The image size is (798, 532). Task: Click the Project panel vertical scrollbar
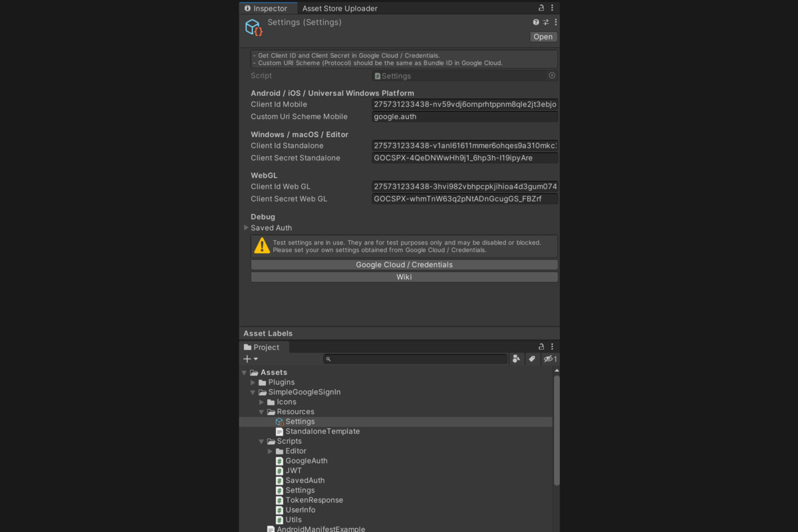point(557,430)
